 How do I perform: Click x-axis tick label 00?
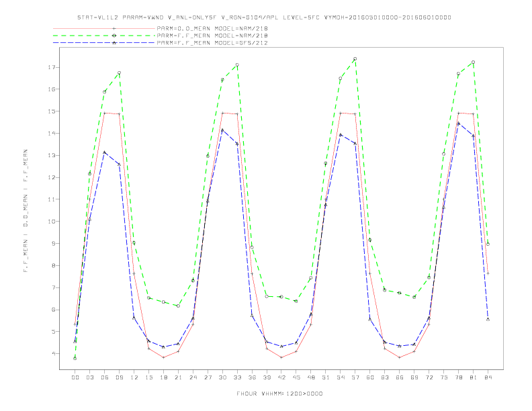75,377
